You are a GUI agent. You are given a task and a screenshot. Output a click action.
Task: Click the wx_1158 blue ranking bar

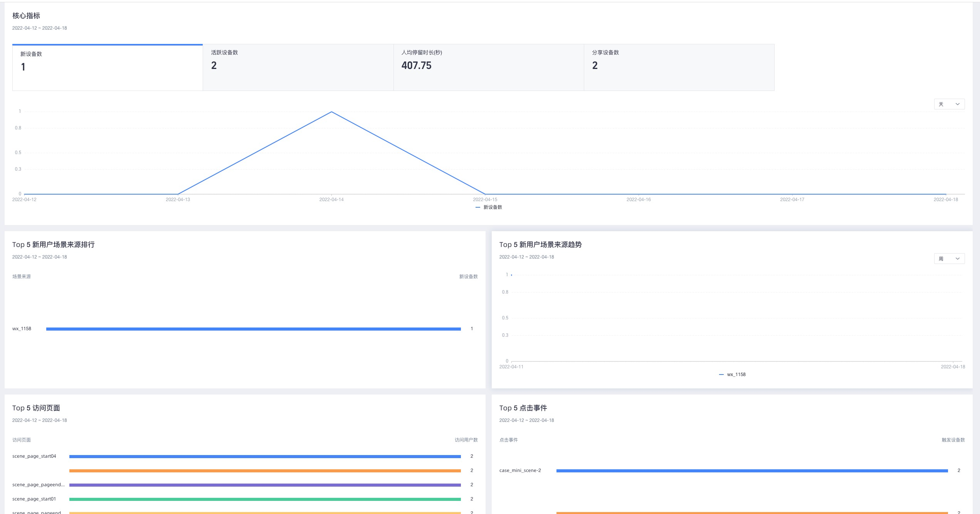tap(254, 329)
